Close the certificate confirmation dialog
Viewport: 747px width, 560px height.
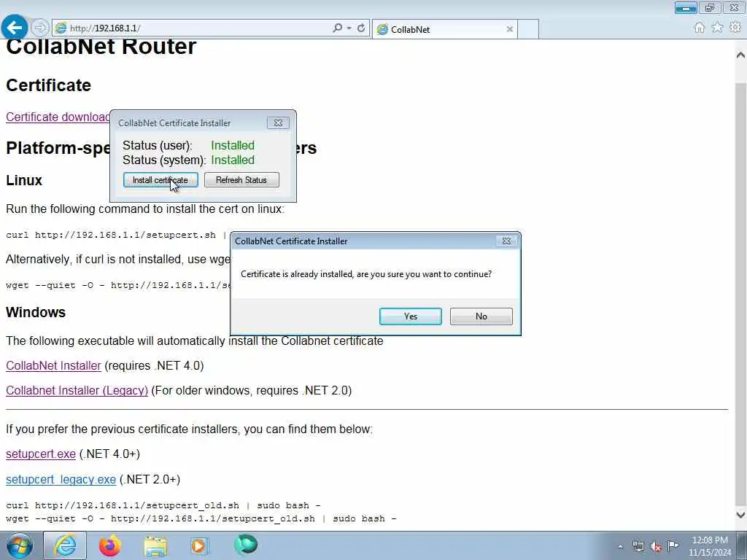tap(507, 241)
